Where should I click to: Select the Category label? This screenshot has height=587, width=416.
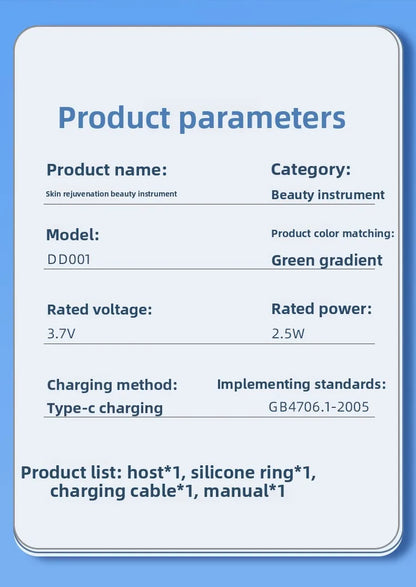[311, 170]
